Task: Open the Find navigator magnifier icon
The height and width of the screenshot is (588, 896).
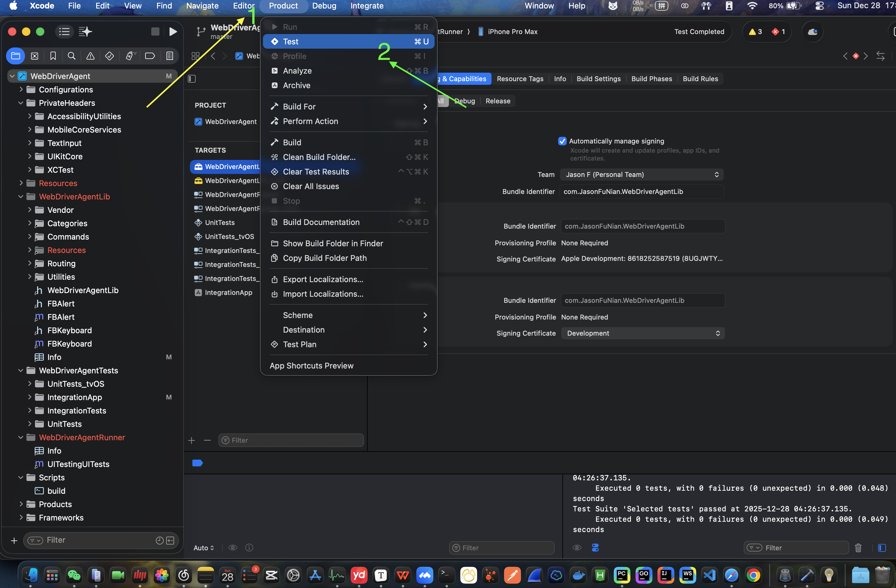Action: click(x=72, y=56)
